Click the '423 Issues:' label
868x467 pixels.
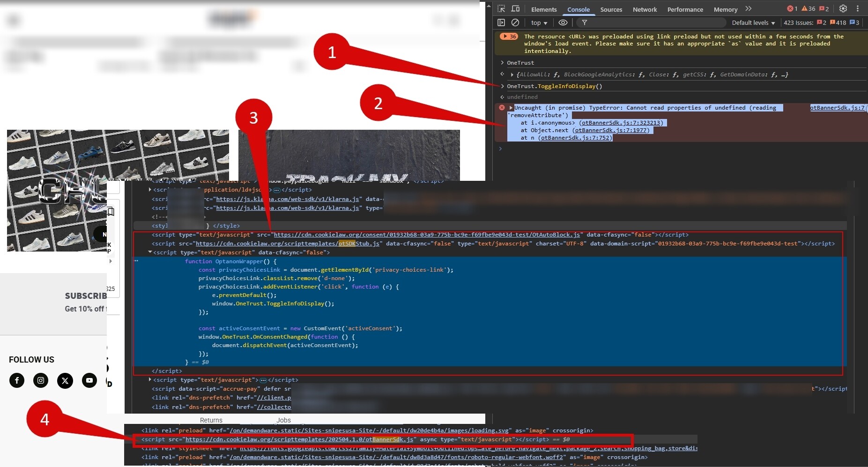point(798,22)
